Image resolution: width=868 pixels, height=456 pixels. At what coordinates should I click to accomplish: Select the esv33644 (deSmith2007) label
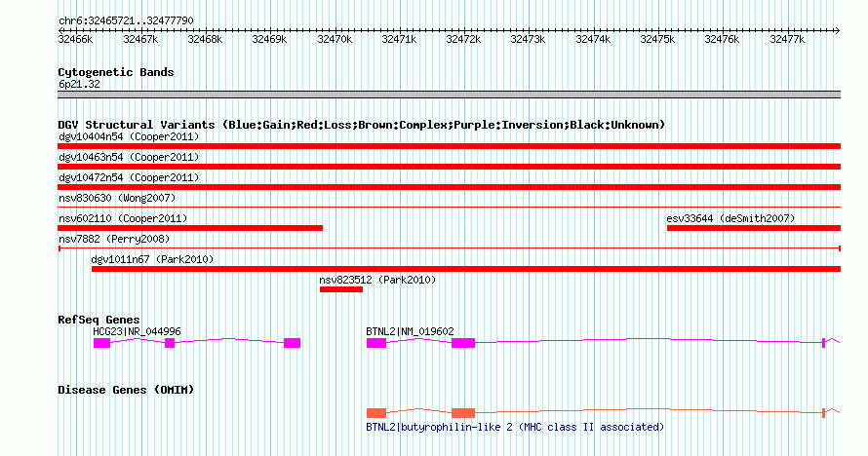click(730, 219)
